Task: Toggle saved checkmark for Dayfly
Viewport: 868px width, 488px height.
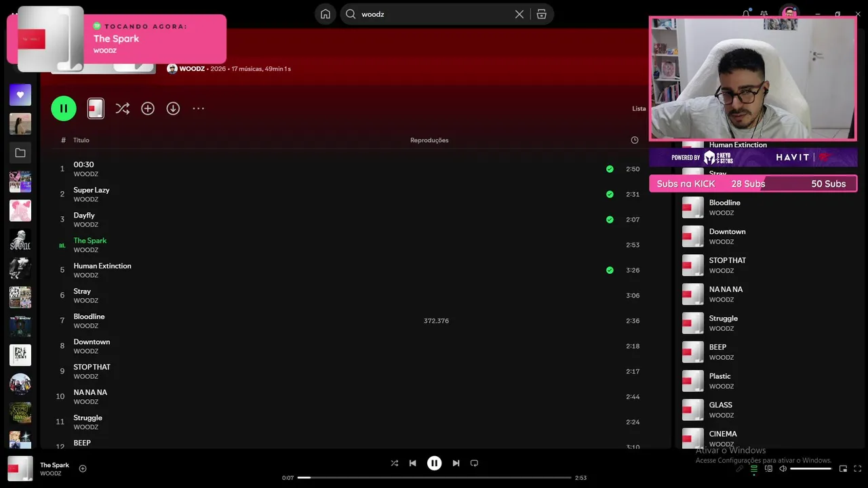Action: point(610,220)
